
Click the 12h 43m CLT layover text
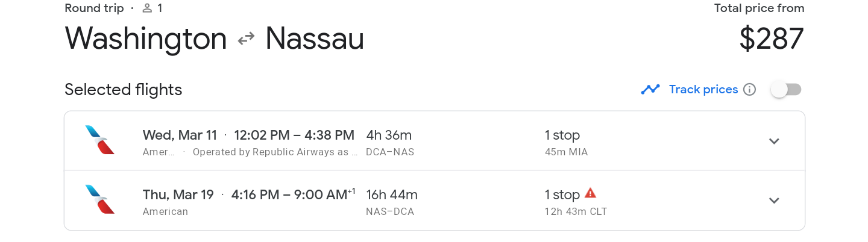point(576,212)
